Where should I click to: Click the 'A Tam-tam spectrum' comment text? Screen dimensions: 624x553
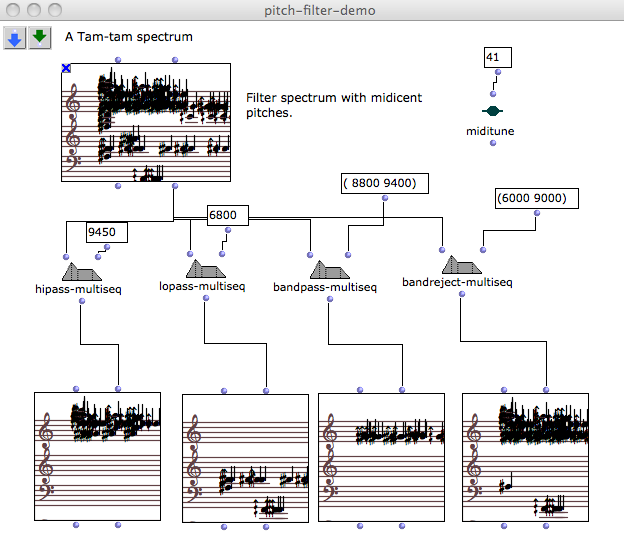point(129,37)
